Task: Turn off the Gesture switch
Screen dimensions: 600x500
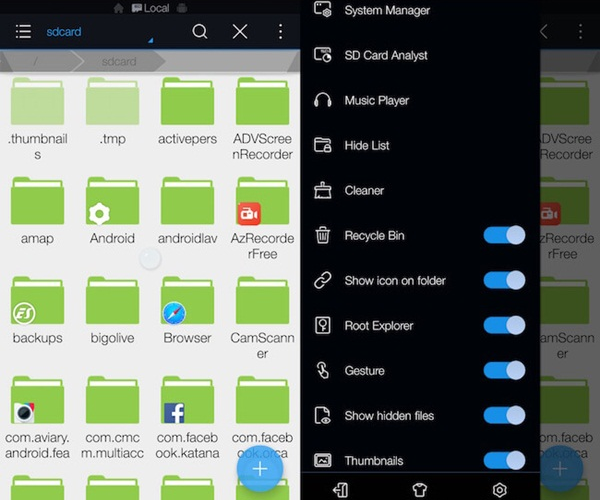Action: pyautogui.click(x=504, y=370)
